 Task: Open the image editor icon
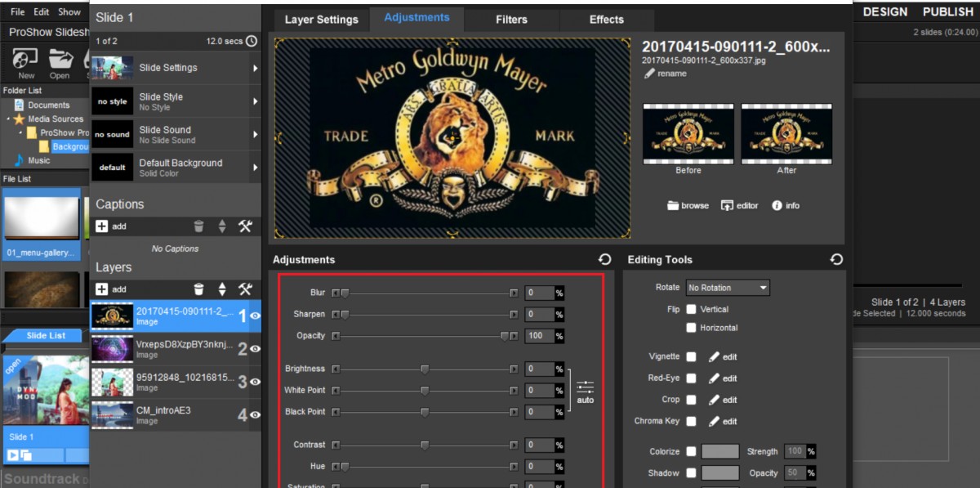point(727,206)
